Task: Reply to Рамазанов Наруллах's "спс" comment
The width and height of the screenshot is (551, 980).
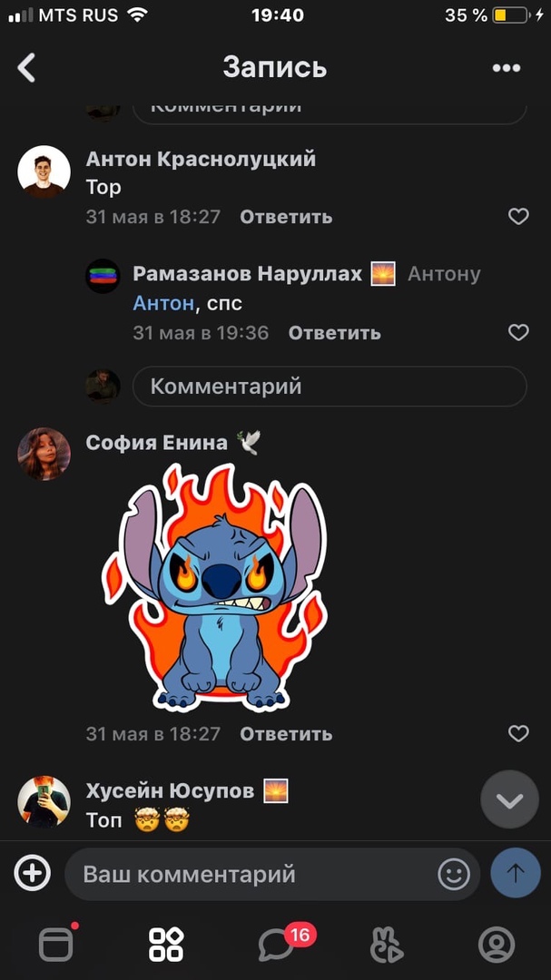Action: point(334,332)
